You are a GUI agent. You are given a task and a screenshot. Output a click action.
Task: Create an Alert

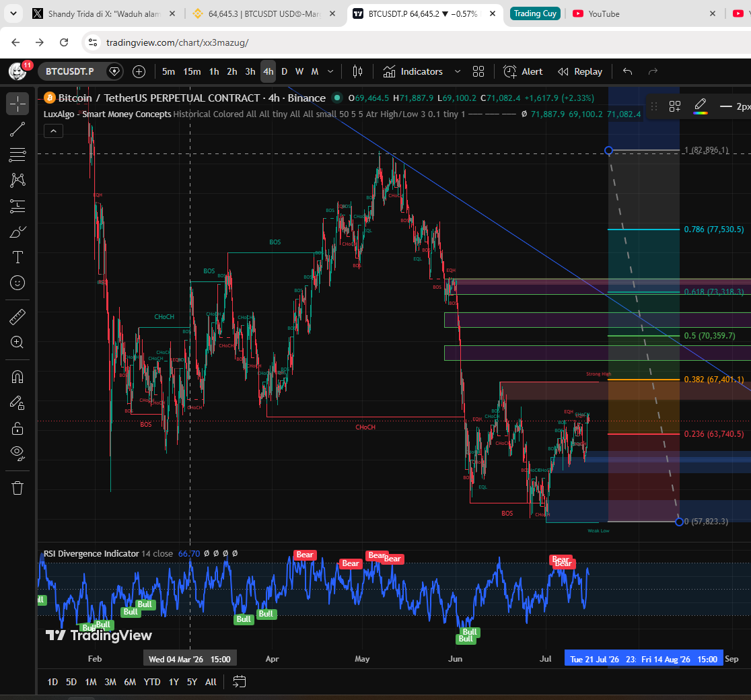(523, 71)
